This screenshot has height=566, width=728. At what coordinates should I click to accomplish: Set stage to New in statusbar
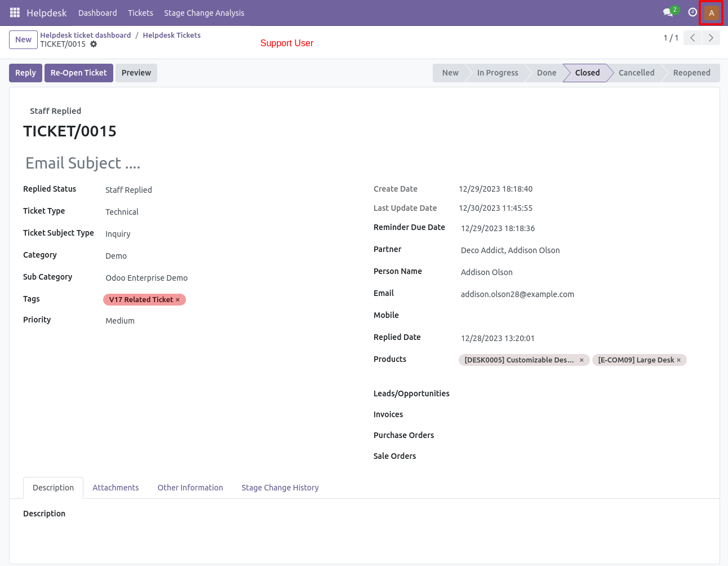(x=450, y=73)
